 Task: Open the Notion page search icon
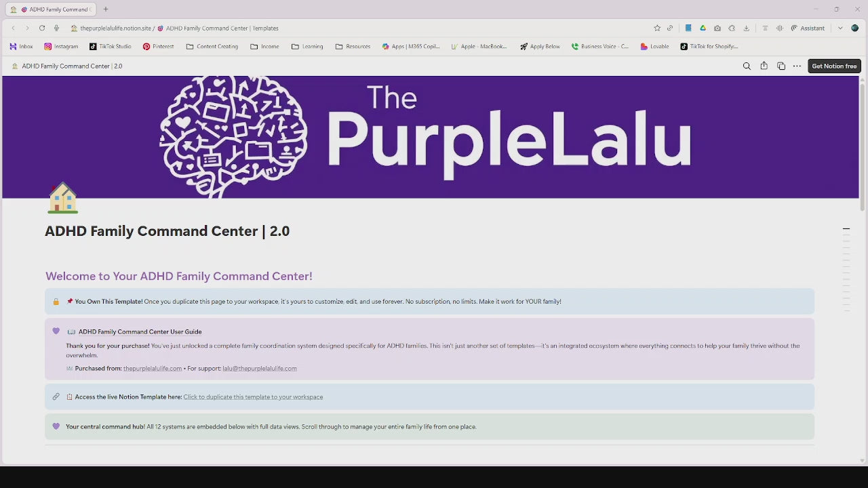pyautogui.click(x=747, y=66)
